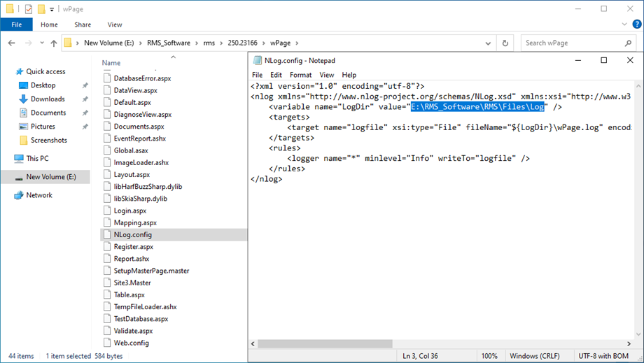
Task: Open Notepad Edit menu
Action: [276, 75]
